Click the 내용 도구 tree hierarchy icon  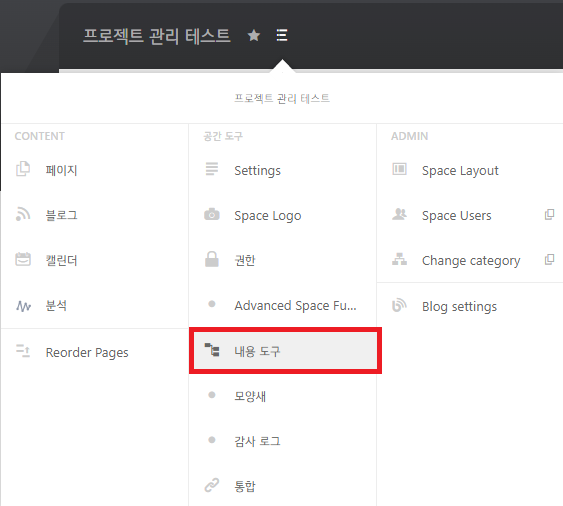pyautogui.click(x=212, y=350)
